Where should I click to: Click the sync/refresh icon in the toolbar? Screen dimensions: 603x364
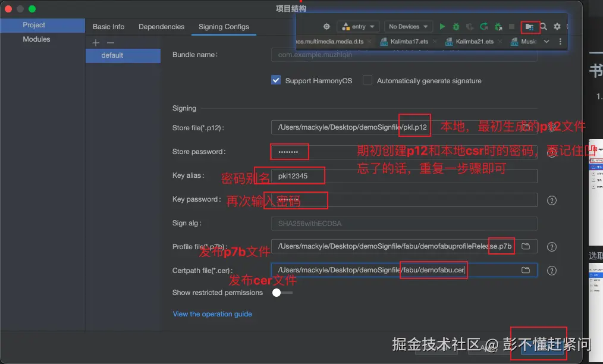(x=483, y=27)
